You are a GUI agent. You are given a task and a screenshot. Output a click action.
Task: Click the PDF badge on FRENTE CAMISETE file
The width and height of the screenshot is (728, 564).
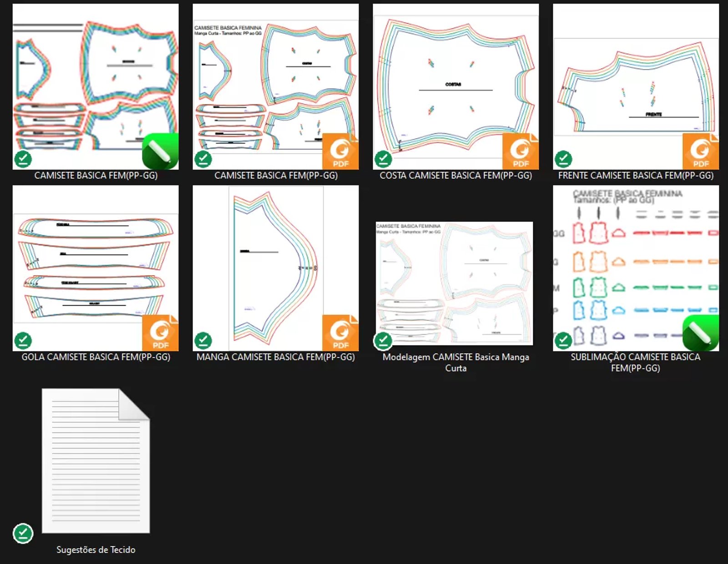700,151
